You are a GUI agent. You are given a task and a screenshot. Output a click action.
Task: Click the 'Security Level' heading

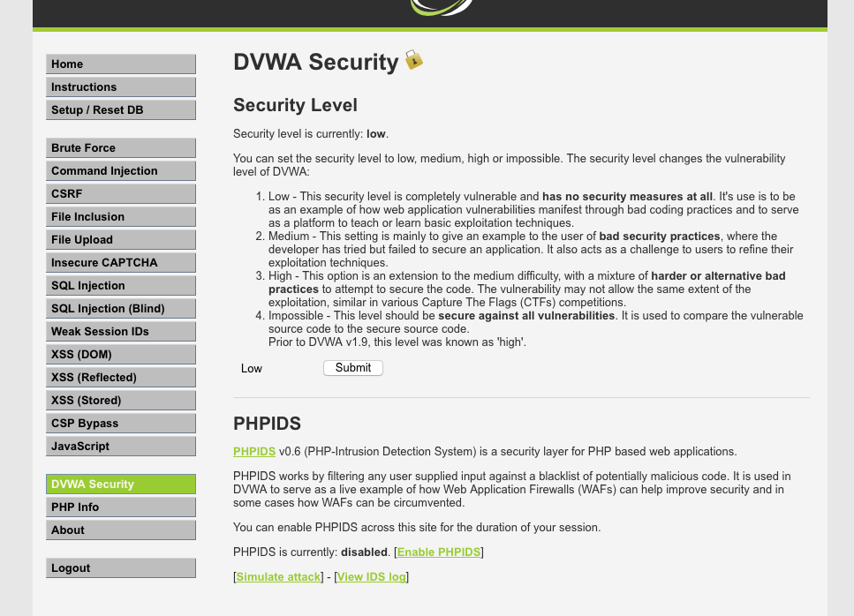295,105
